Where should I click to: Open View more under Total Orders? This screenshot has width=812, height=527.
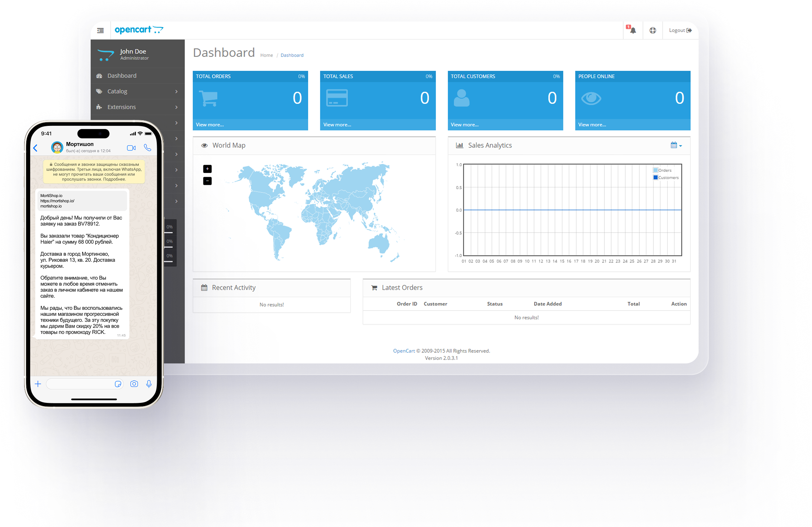pos(210,125)
